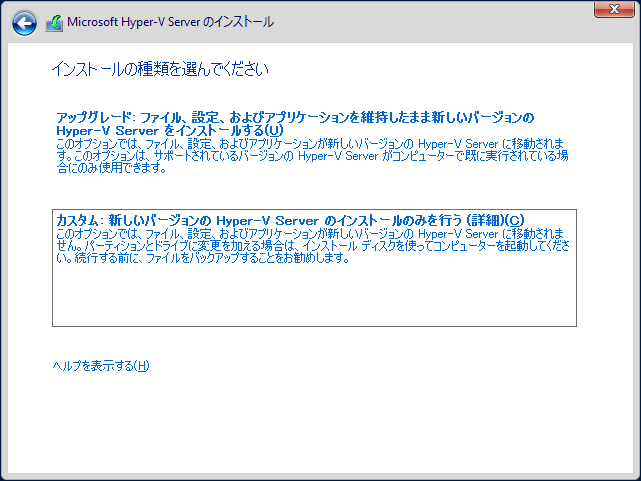Click the title text Microsoft Hyper-V Server のインストール
Viewport: 641px width, 481px height.
pyautogui.click(x=170, y=22)
